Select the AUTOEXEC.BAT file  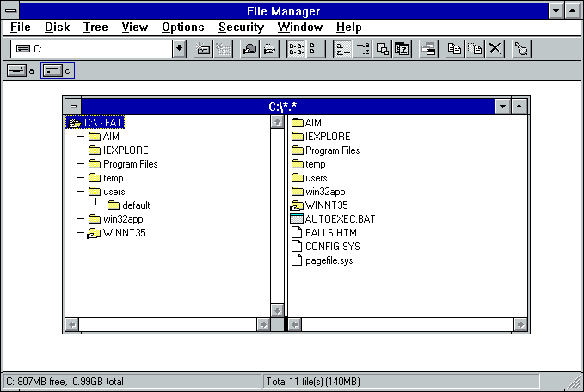tap(340, 219)
